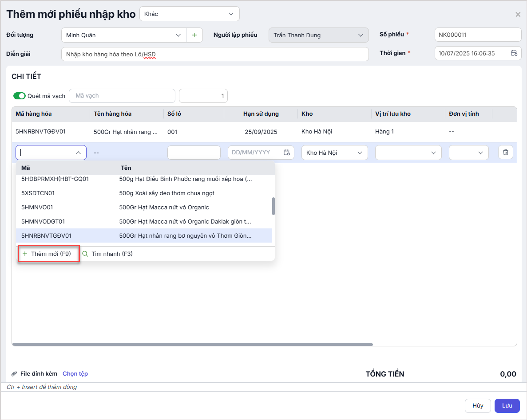Image resolution: width=527 pixels, height=420 pixels.
Task: Click Thêm mới (F9)
Action: (49, 254)
